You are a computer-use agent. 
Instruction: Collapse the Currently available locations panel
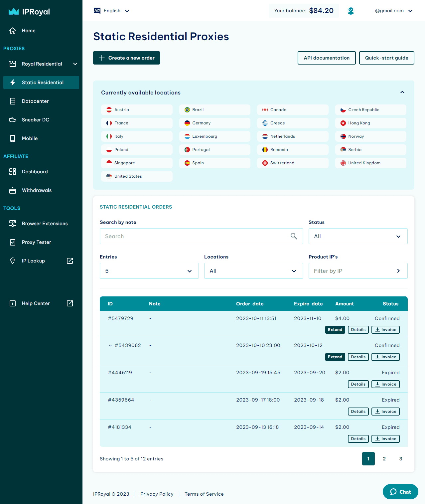click(x=402, y=92)
